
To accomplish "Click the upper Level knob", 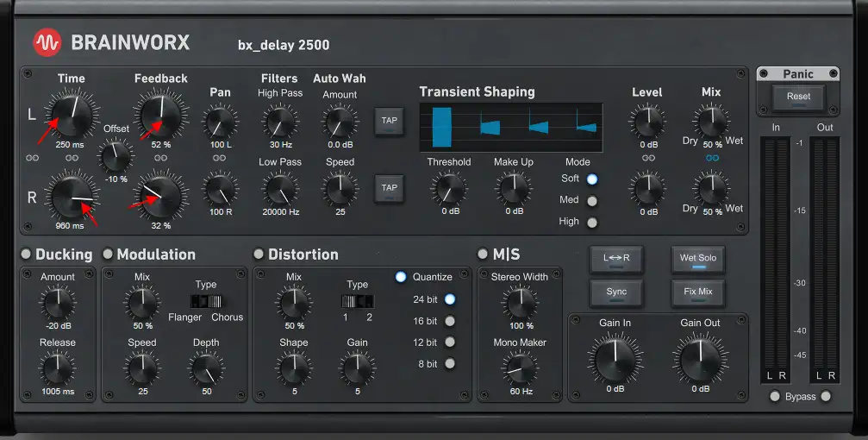I will coord(648,122).
